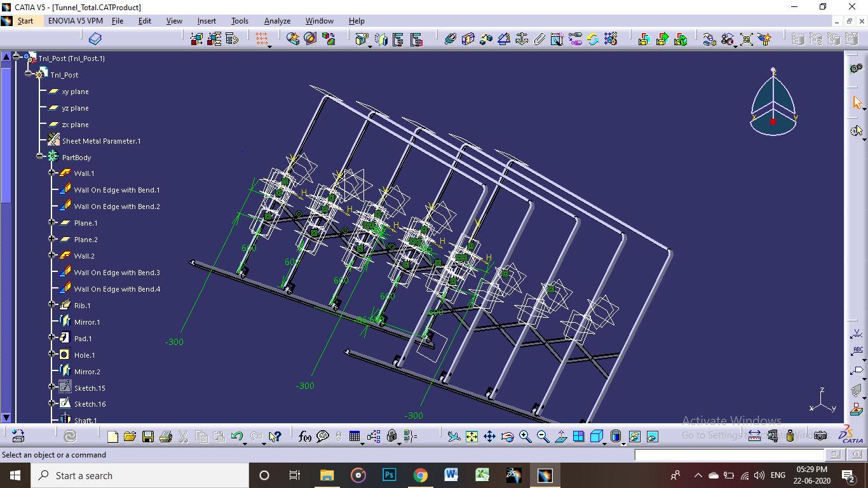Viewport: 868px width, 488px height.
Task: Click the taskbar search box
Action: click(x=139, y=475)
